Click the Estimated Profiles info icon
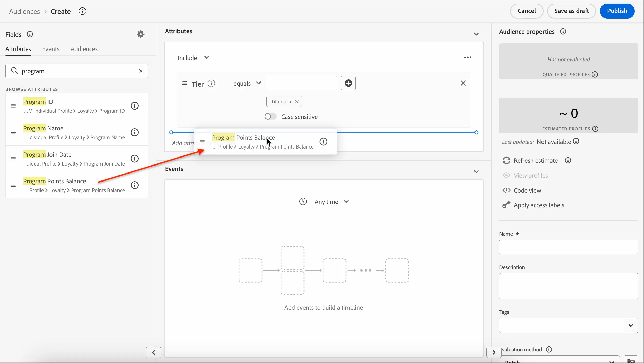This screenshot has width=644, height=363. (595, 129)
